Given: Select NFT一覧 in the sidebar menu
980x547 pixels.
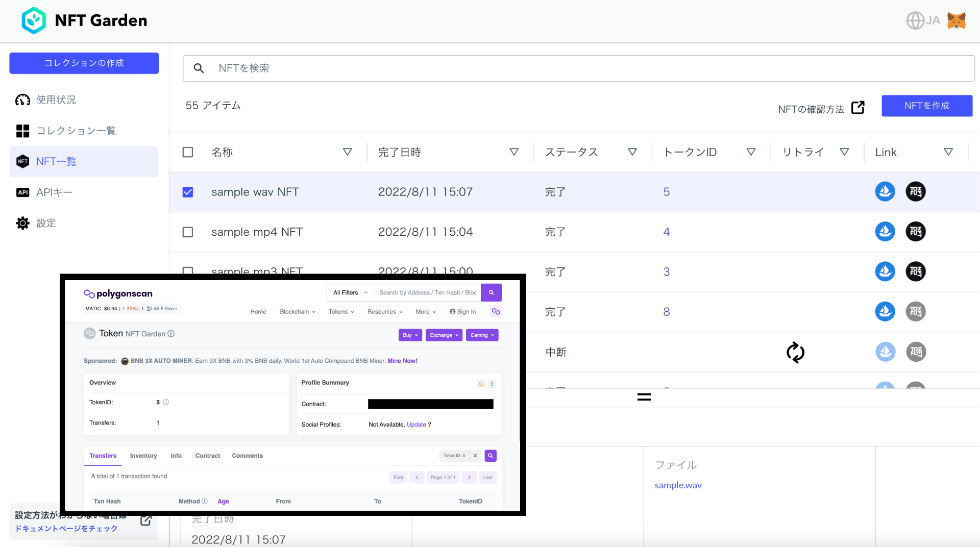Looking at the screenshot, I should (55, 161).
